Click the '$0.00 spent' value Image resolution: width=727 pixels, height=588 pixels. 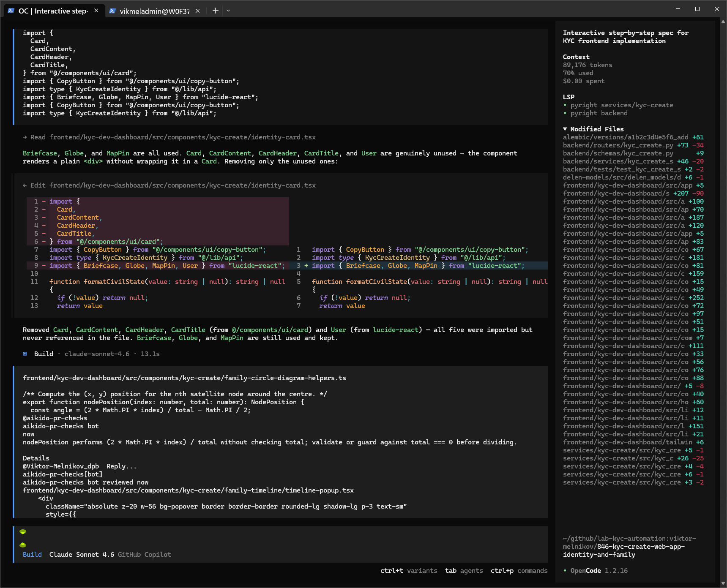(x=584, y=81)
